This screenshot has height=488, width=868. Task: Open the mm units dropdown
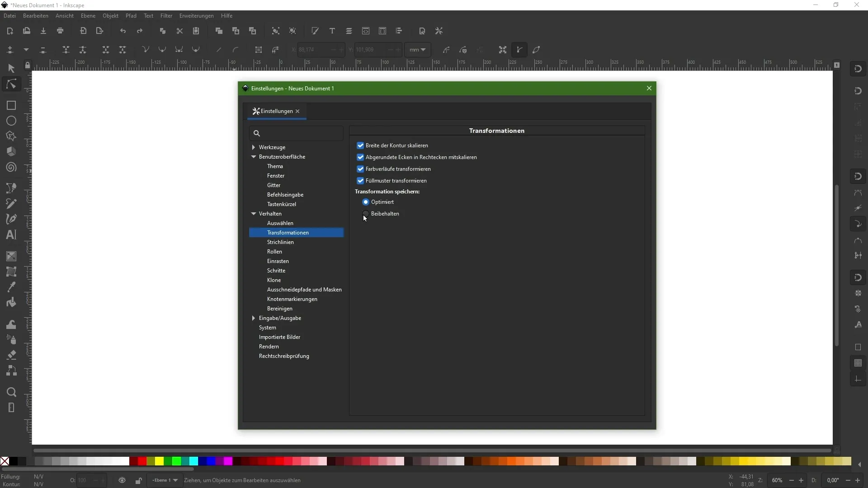pos(417,50)
